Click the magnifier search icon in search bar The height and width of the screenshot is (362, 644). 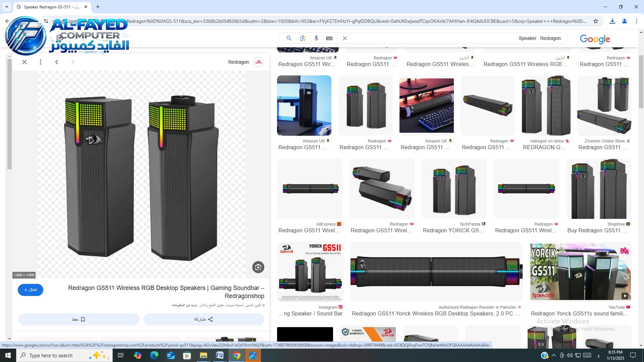pyautogui.click(x=289, y=38)
